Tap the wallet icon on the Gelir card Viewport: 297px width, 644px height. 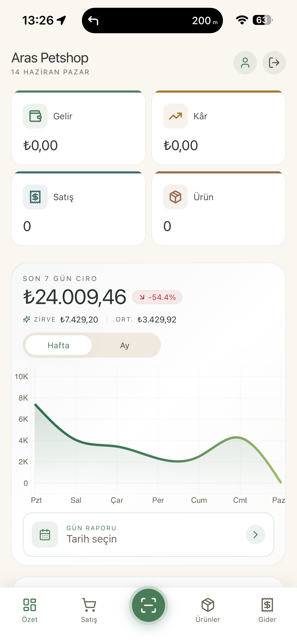coord(35,116)
